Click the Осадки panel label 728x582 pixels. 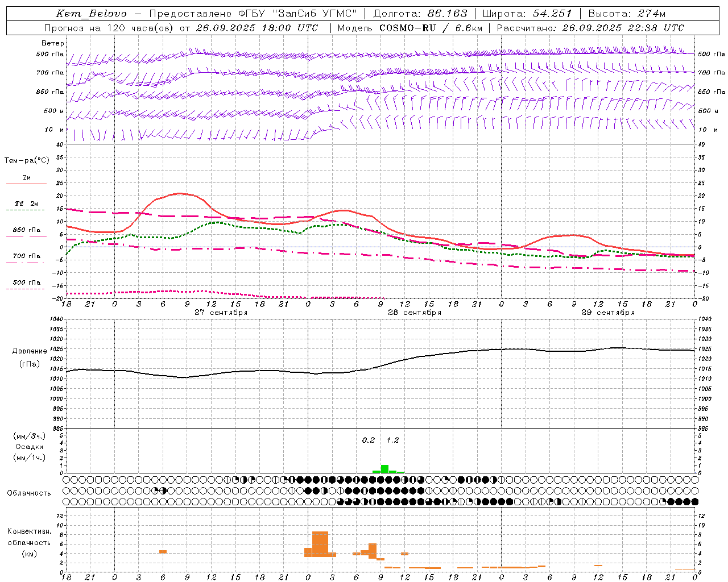[x=30, y=447]
